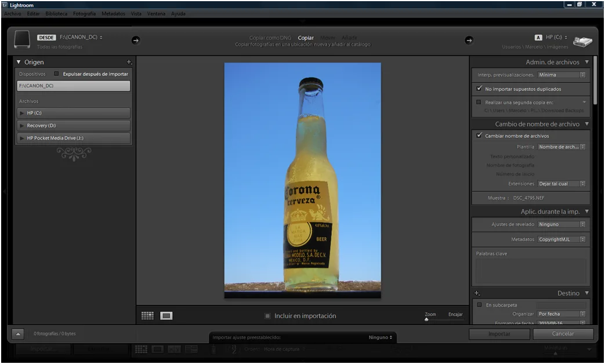Image resolution: width=605 pixels, height=364 pixels.
Task: Open the Metadatos menu
Action: pyautogui.click(x=561, y=239)
